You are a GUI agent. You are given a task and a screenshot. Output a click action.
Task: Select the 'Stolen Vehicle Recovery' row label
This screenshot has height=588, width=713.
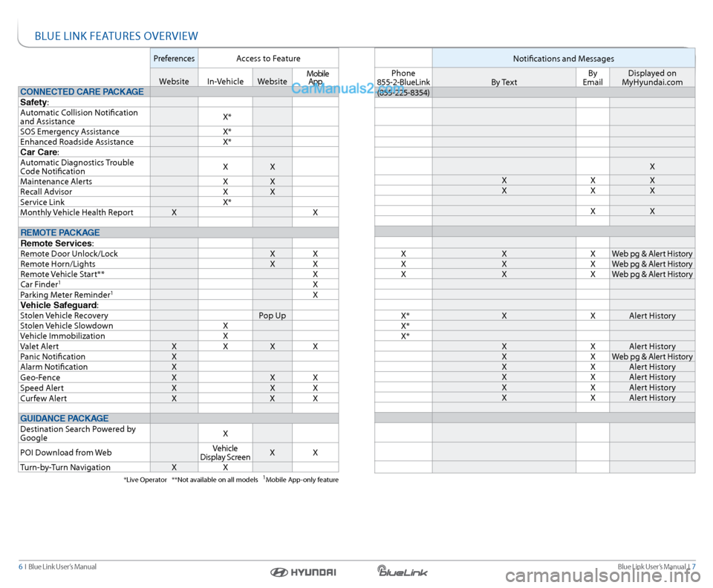tap(64, 316)
